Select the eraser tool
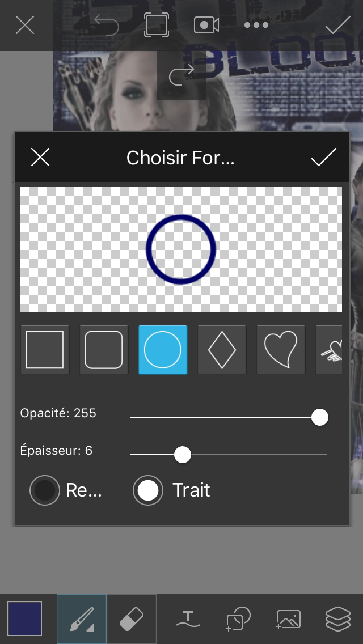The image size is (363, 644). [x=132, y=619]
